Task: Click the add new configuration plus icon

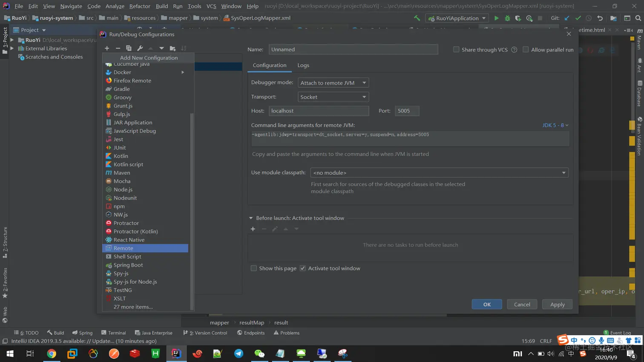Action: 107,48
